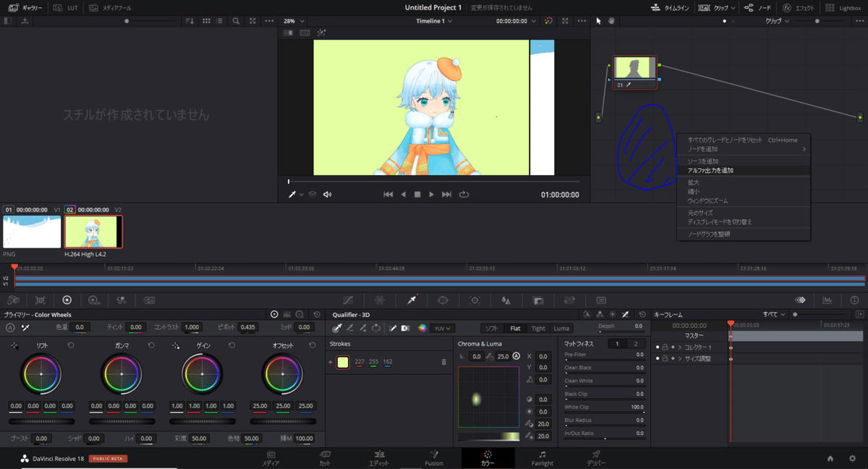Switch to the エディット page tab
The height and width of the screenshot is (469, 868).
(379, 457)
